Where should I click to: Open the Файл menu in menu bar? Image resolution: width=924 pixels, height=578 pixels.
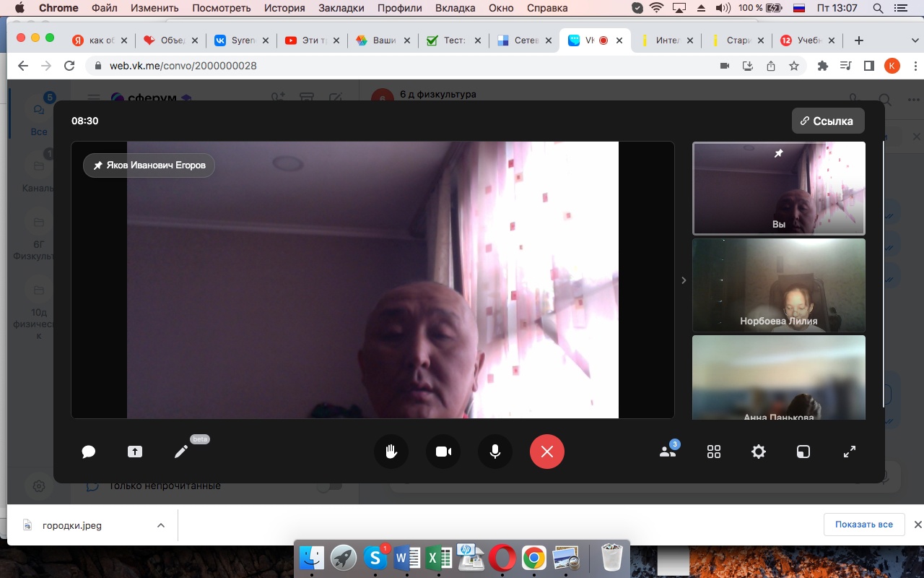point(105,8)
